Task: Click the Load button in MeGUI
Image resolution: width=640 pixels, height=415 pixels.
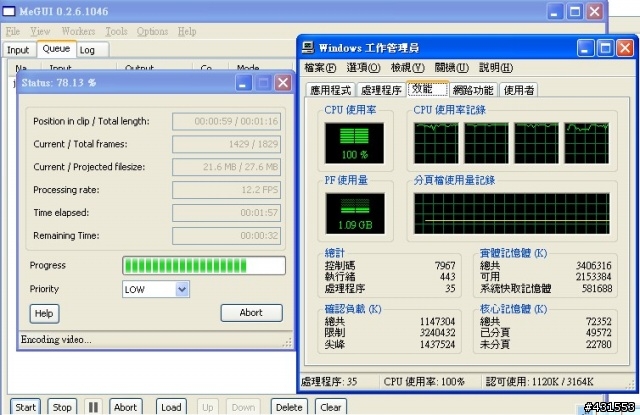Action: (x=171, y=407)
